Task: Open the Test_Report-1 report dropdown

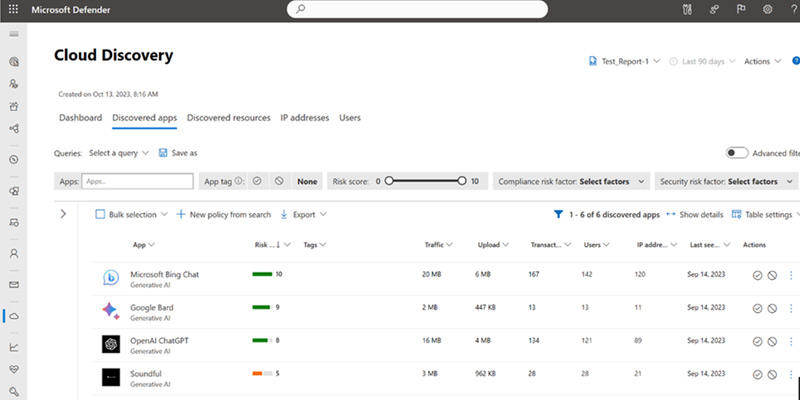Action: [x=624, y=61]
